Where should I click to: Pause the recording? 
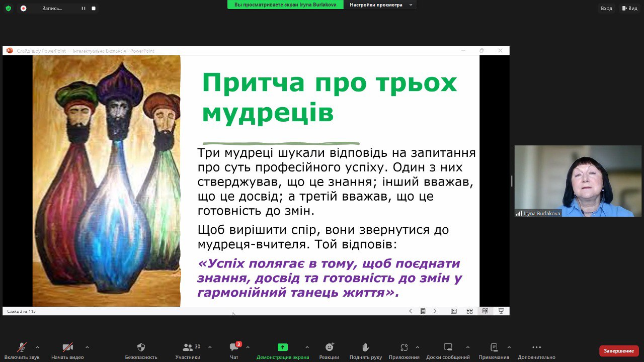tap(84, 9)
